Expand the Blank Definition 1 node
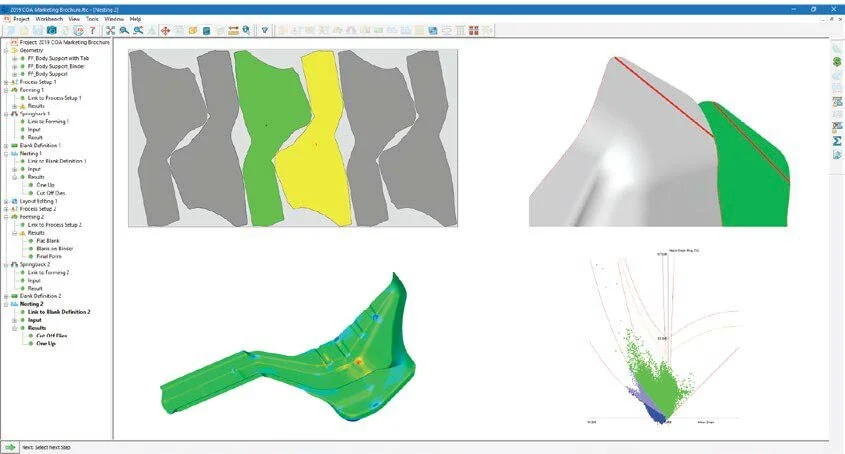The image size is (845, 454). coord(6,146)
